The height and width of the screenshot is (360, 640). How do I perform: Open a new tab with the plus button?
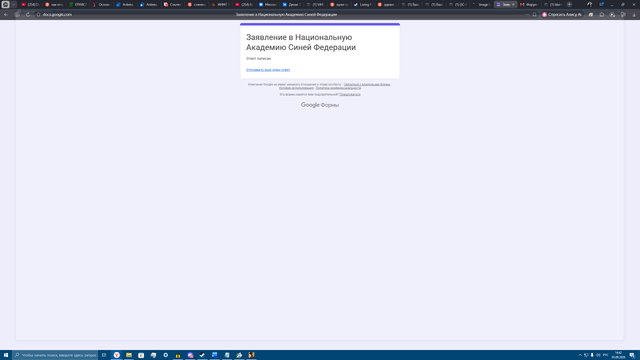[x=569, y=4]
